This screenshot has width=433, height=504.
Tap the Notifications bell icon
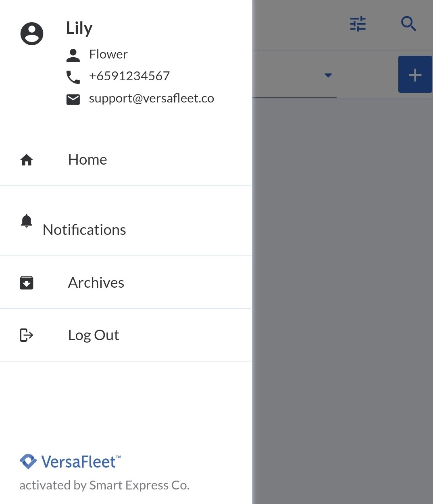27,221
